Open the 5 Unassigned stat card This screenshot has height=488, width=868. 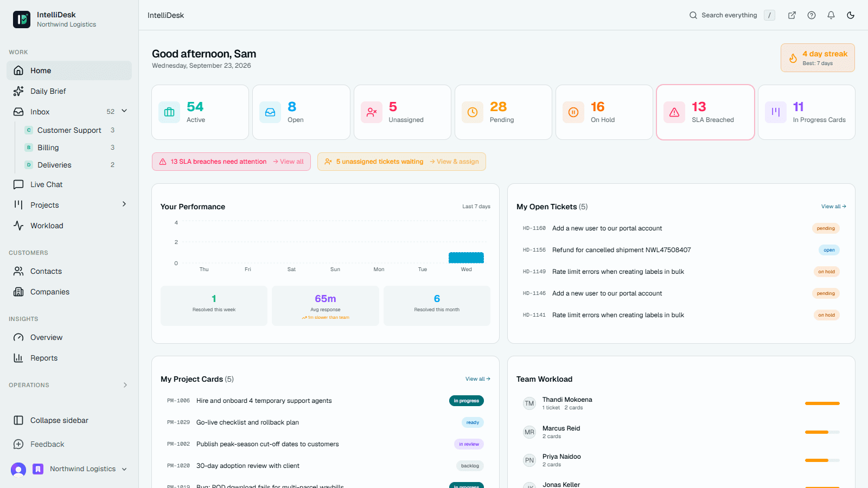[x=403, y=112]
